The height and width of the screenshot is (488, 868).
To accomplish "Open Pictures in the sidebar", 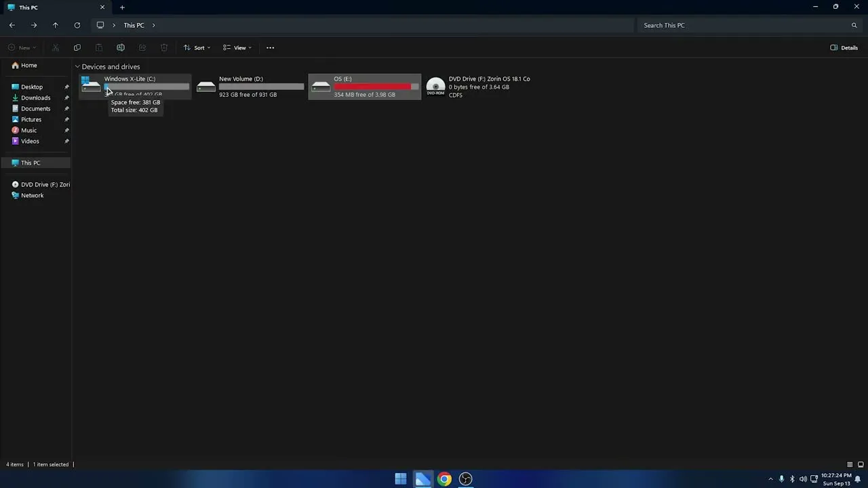I will pos(31,119).
